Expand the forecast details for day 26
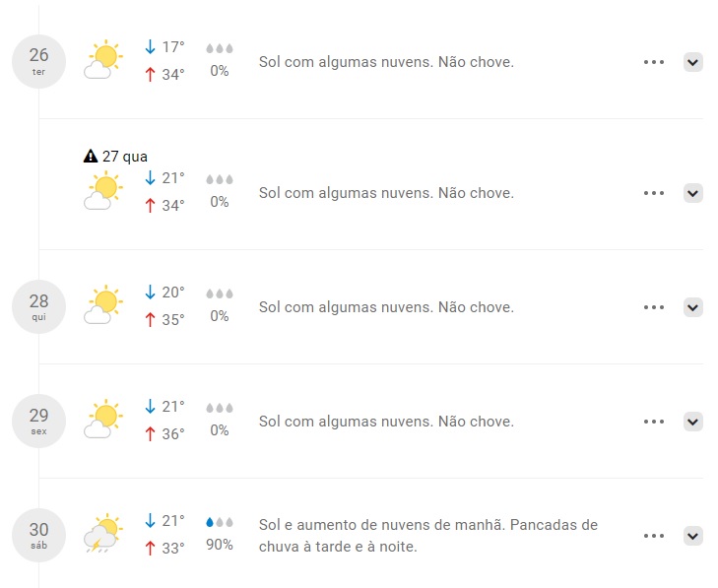Viewport: 718px width, 588px height. click(692, 62)
